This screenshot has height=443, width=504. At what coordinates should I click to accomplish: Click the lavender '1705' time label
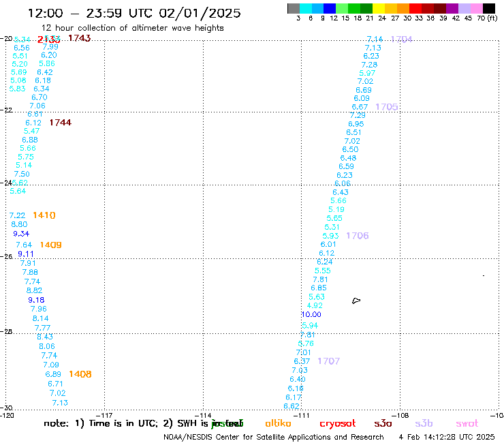387,107
